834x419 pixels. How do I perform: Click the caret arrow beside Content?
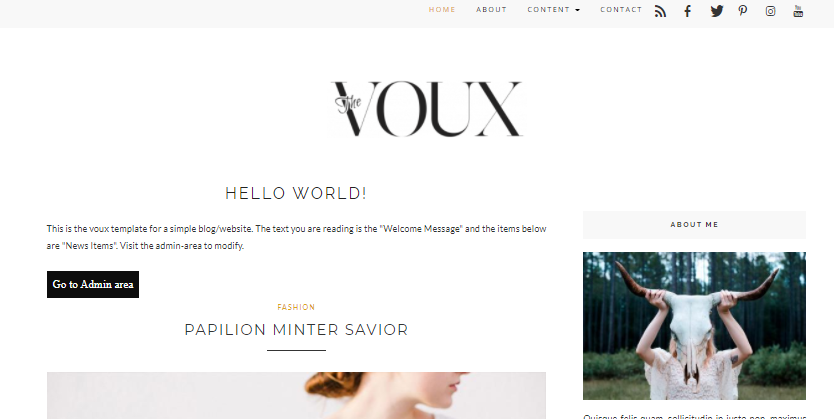click(x=578, y=10)
